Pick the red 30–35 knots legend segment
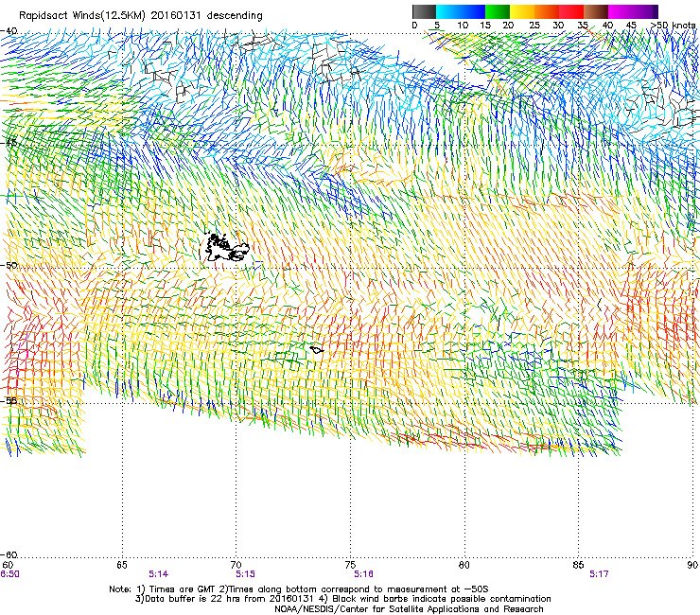This screenshot has width=700, height=615. click(x=571, y=11)
